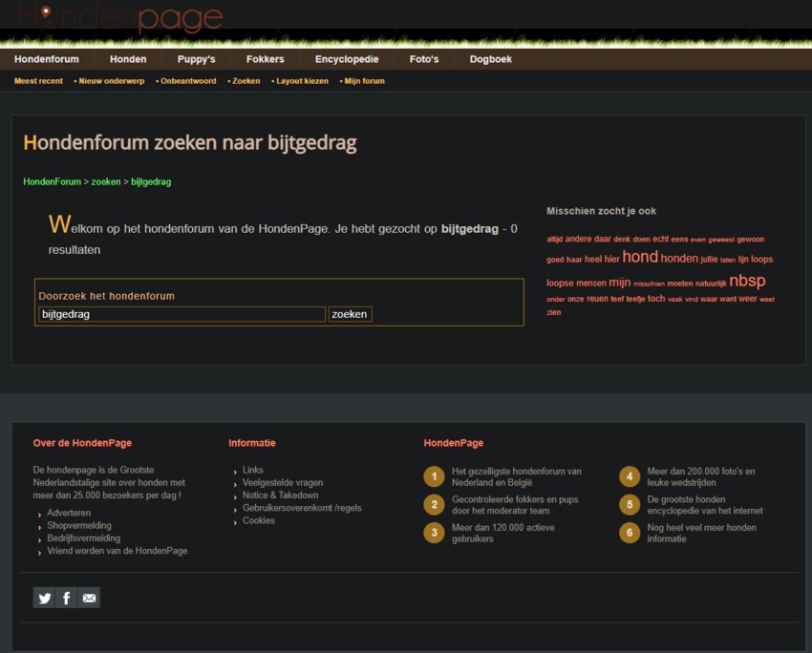Open the Puppy's menu item
The height and width of the screenshot is (653, 812).
coord(196,59)
